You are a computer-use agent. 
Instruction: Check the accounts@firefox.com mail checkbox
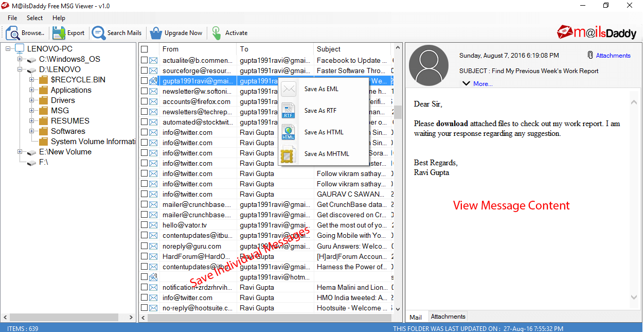point(145,101)
